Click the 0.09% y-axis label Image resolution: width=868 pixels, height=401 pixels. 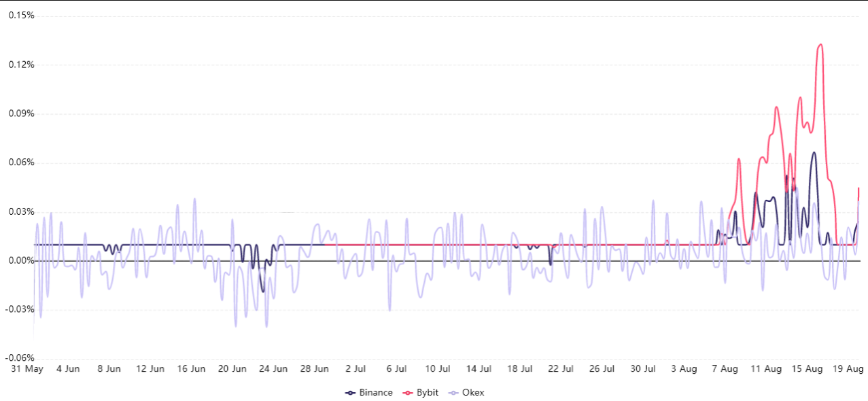[21, 114]
